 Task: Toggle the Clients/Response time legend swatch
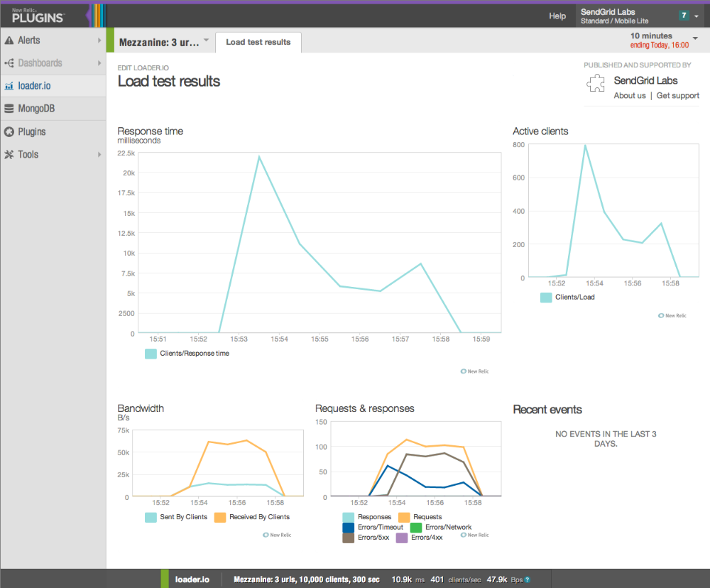click(151, 354)
